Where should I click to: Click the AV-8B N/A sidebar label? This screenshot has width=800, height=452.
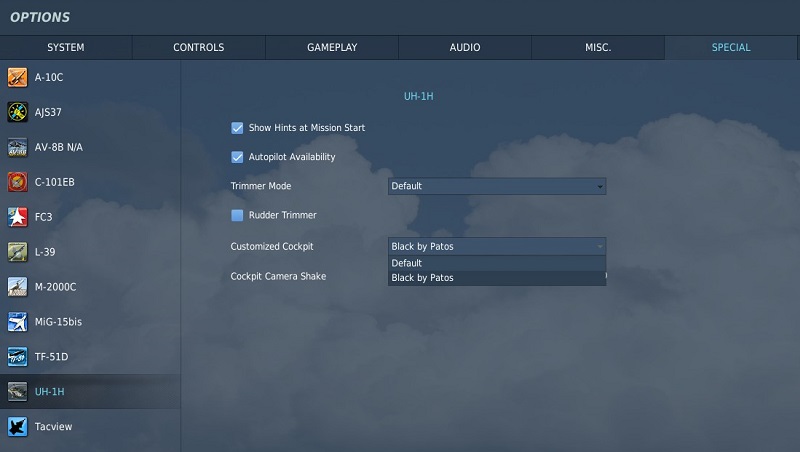pyautogui.click(x=59, y=147)
